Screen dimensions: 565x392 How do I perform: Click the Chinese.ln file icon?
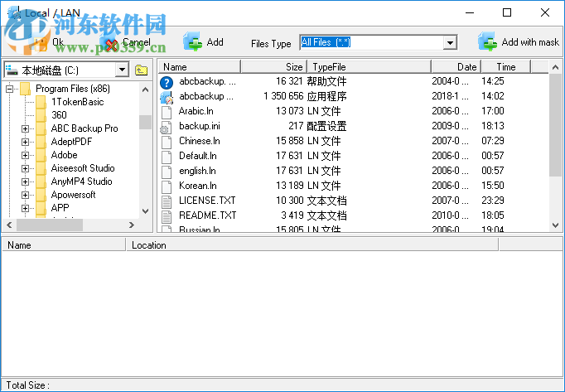point(167,142)
